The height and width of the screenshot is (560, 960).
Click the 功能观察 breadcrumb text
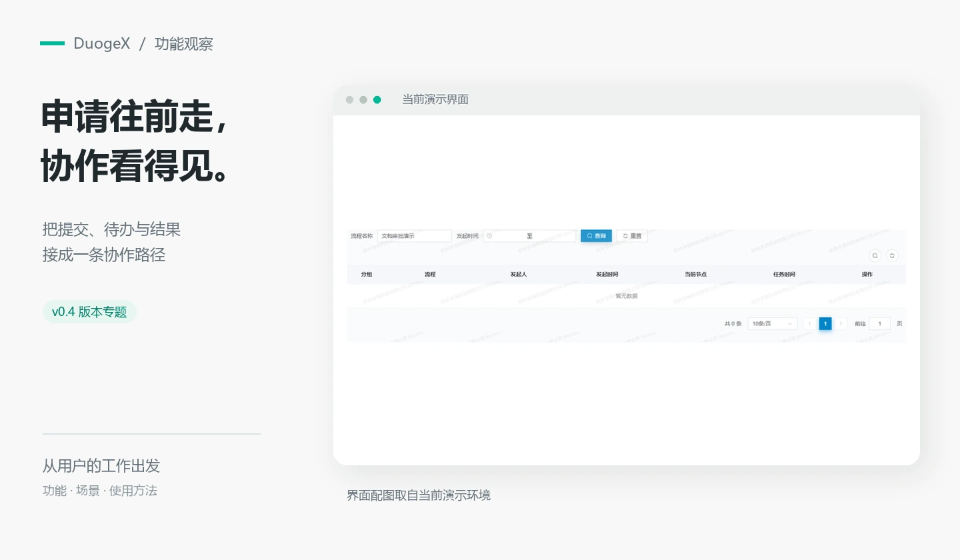184,44
